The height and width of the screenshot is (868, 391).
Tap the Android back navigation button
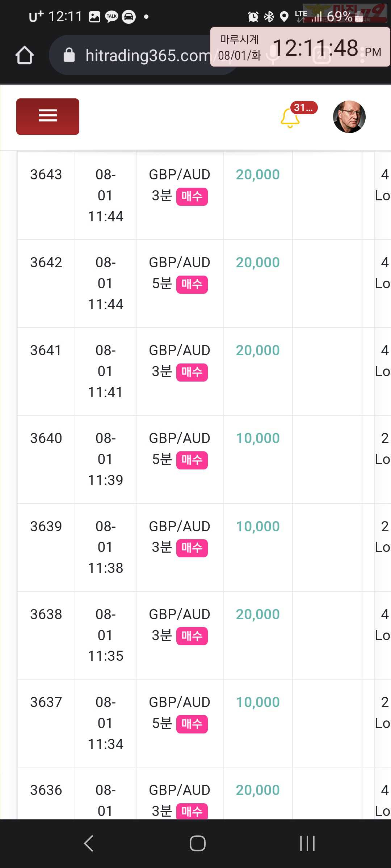pyautogui.click(x=88, y=843)
